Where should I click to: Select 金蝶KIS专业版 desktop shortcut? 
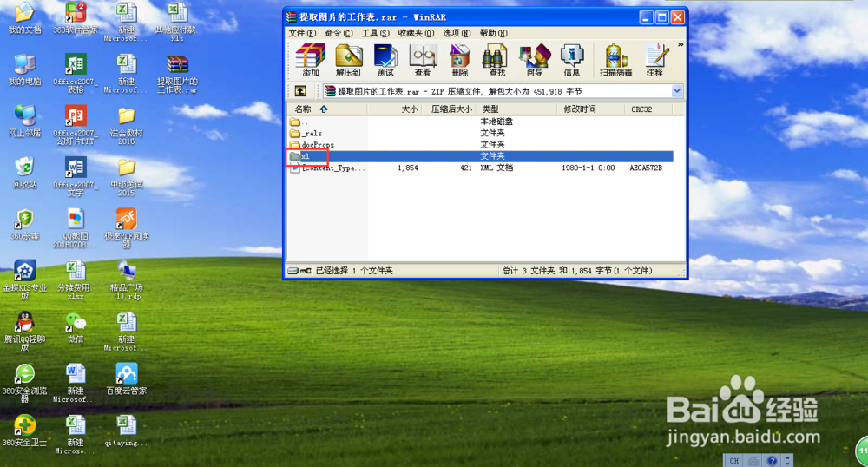point(24,280)
